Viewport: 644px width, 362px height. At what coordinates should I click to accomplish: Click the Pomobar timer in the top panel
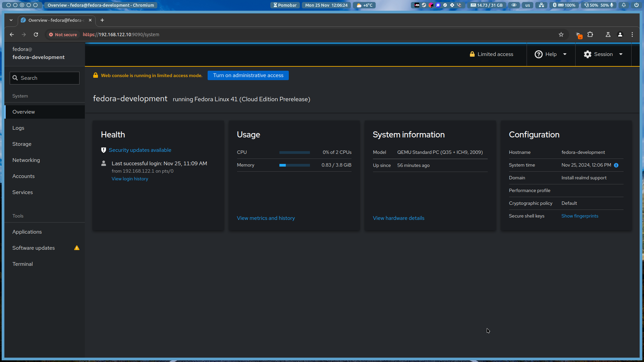[x=285, y=5]
